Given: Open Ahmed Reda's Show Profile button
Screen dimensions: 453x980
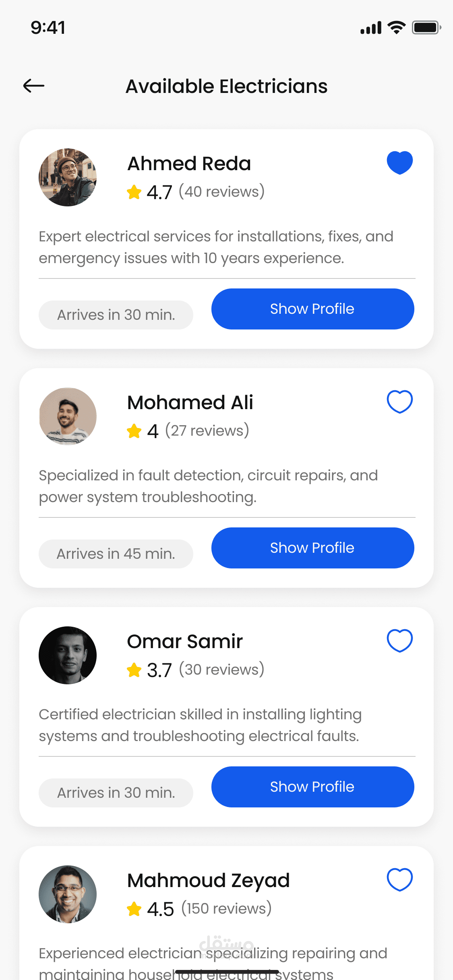Looking at the screenshot, I should click(312, 309).
